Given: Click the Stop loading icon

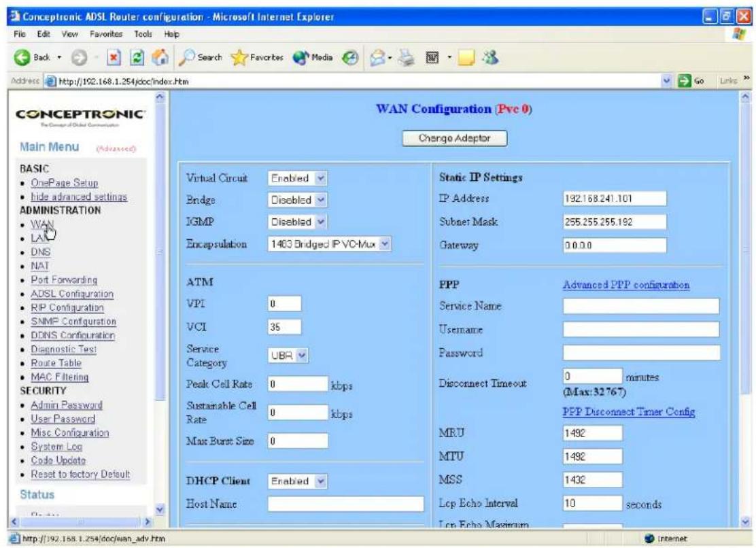Looking at the screenshot, I should (114, 58).
